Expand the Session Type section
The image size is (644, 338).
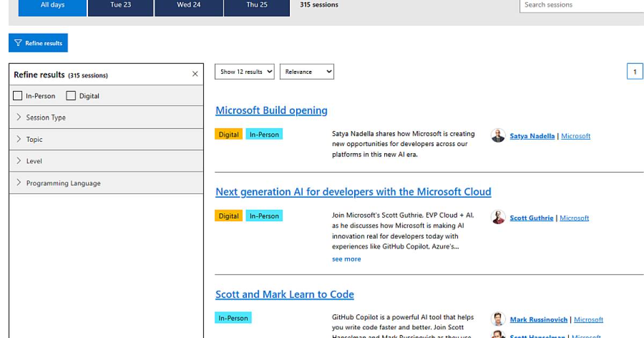pos(46,117)
